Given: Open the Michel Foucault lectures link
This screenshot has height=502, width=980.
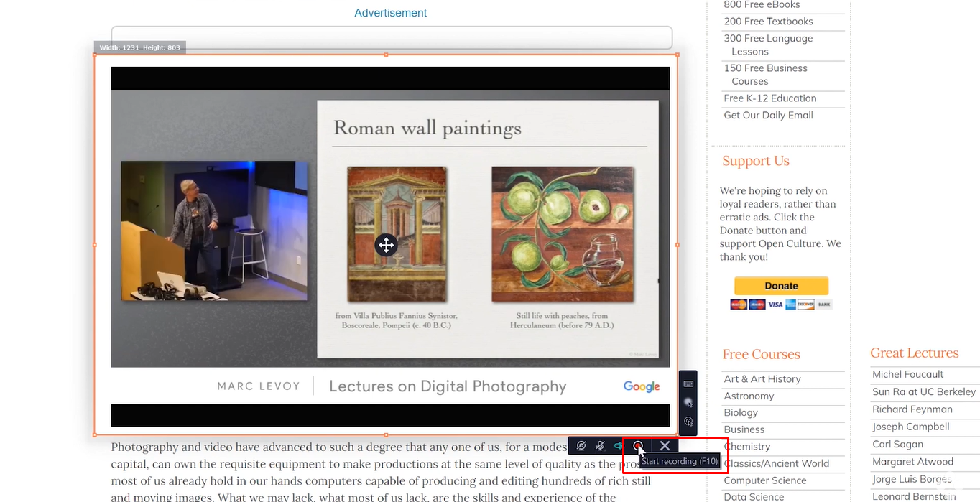Looking at the screenshot, I should tap(907, 374).
